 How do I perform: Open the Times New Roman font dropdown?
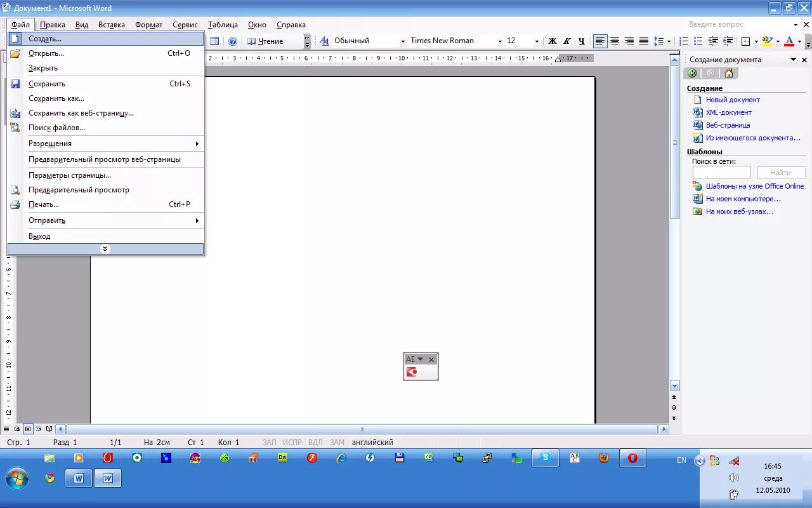[x=500, y=41]
